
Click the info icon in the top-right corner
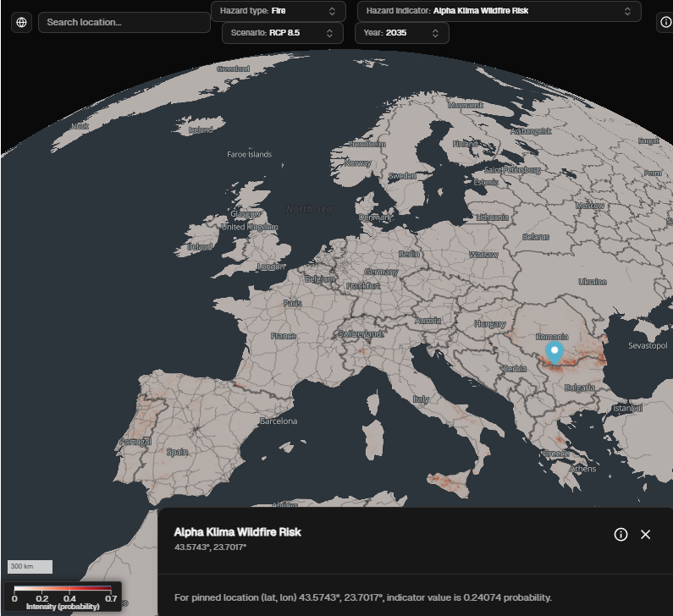tap(665, 22)
